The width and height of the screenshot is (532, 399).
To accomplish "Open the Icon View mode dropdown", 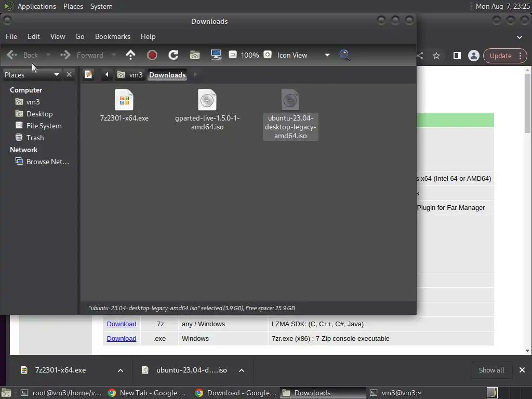I will (303, 55).
